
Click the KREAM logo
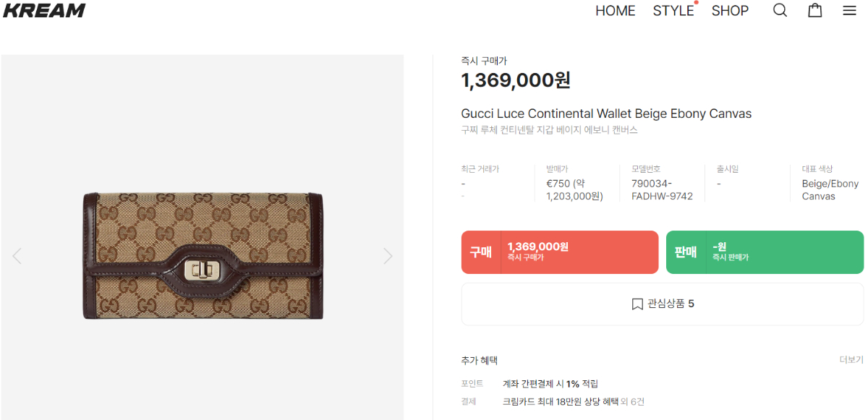click(x=44, y=11)
